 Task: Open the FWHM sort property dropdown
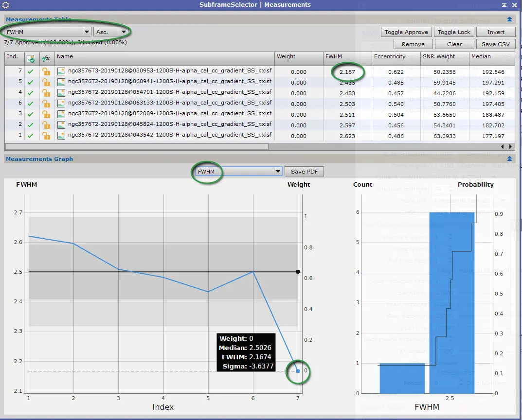[x=48, y=32]
